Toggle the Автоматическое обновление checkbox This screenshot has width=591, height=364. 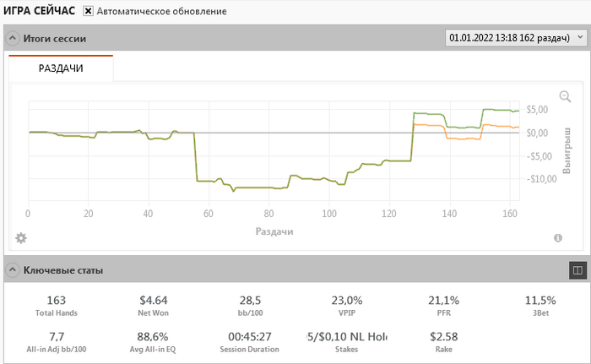88,12
